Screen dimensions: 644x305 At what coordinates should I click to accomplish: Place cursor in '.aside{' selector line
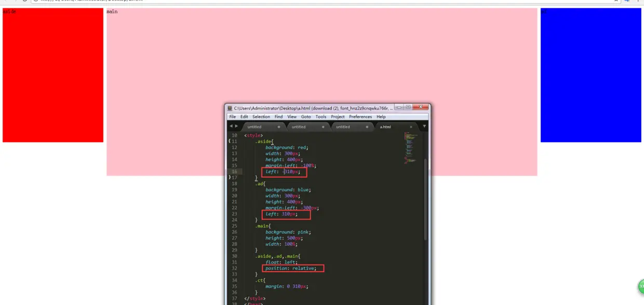(x=264, y=142)
